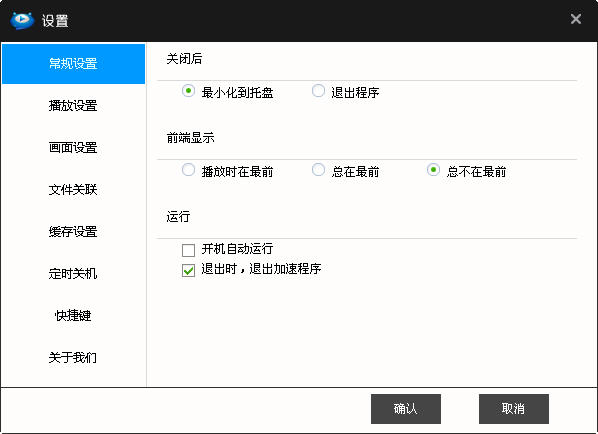Select 总不在最前 radio button
The width and height of the screenshot is (598, 434).
pos(433,170)
